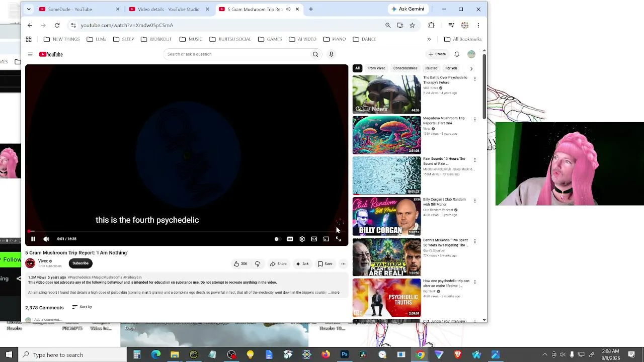Open options for the Rain Sounds 10 Hours video
This screenshot has height=362, width=644.
tap(475, 160)
